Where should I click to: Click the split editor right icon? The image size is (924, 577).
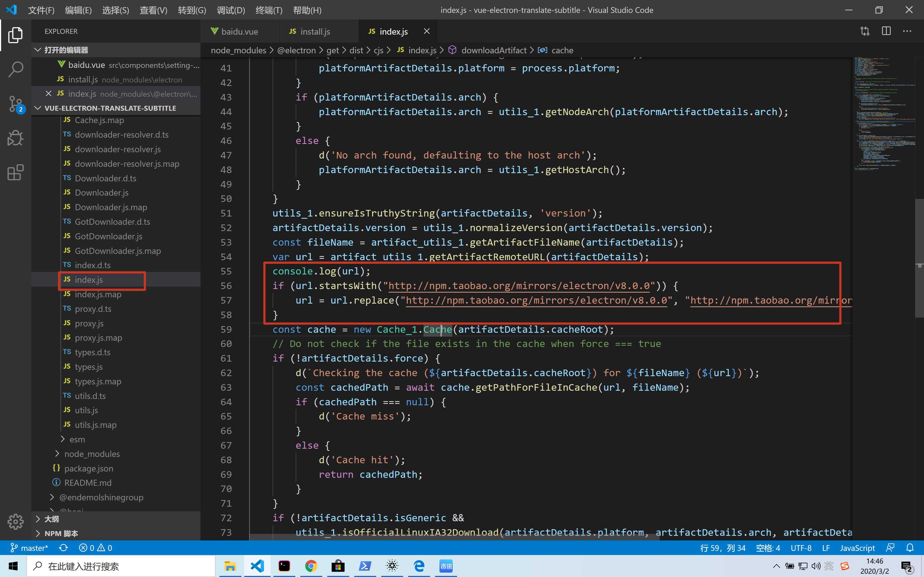[886, 31]
